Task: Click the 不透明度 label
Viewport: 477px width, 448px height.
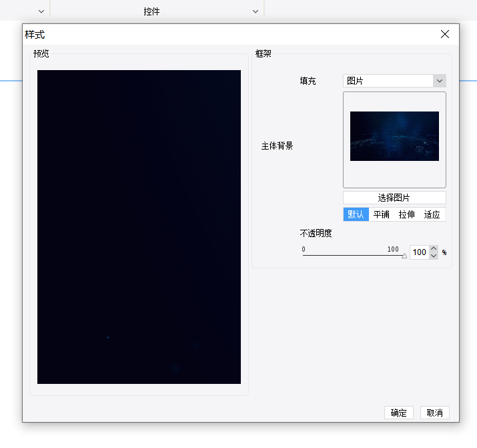Action: pos(316,233)
